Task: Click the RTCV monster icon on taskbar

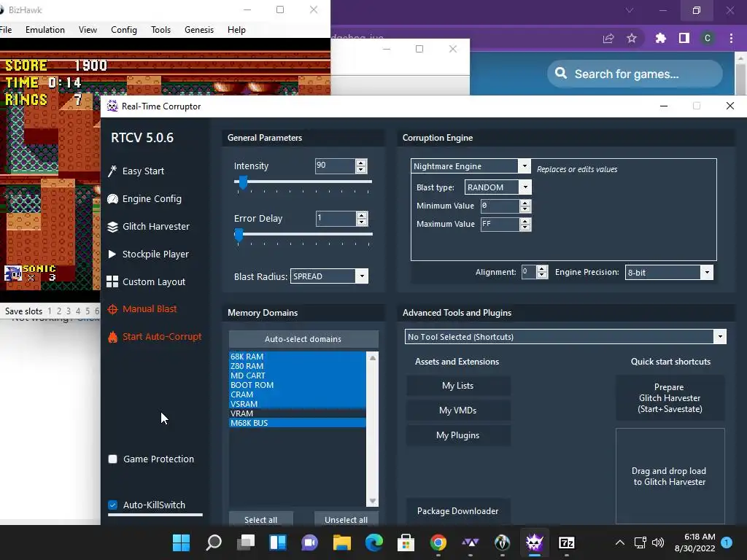Action: tap(535, 542)
